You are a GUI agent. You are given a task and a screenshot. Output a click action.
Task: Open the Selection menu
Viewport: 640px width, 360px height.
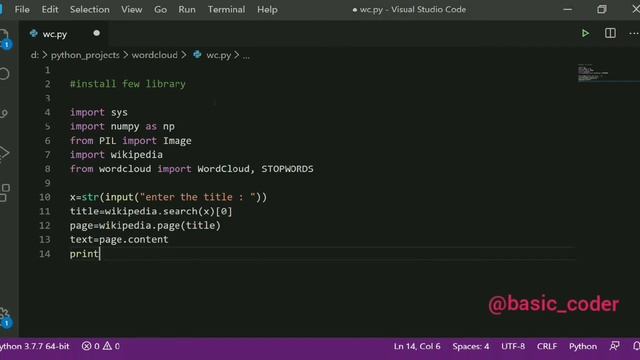click(89, 9)
